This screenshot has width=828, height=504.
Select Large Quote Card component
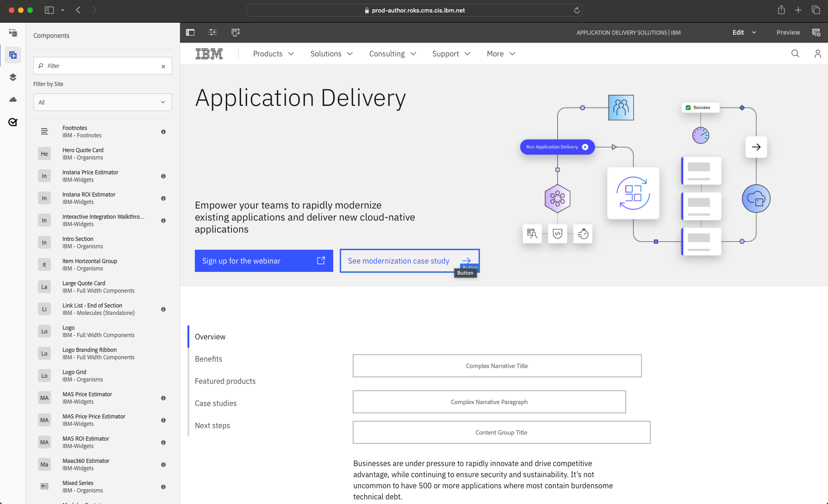[x=103, y=287]
